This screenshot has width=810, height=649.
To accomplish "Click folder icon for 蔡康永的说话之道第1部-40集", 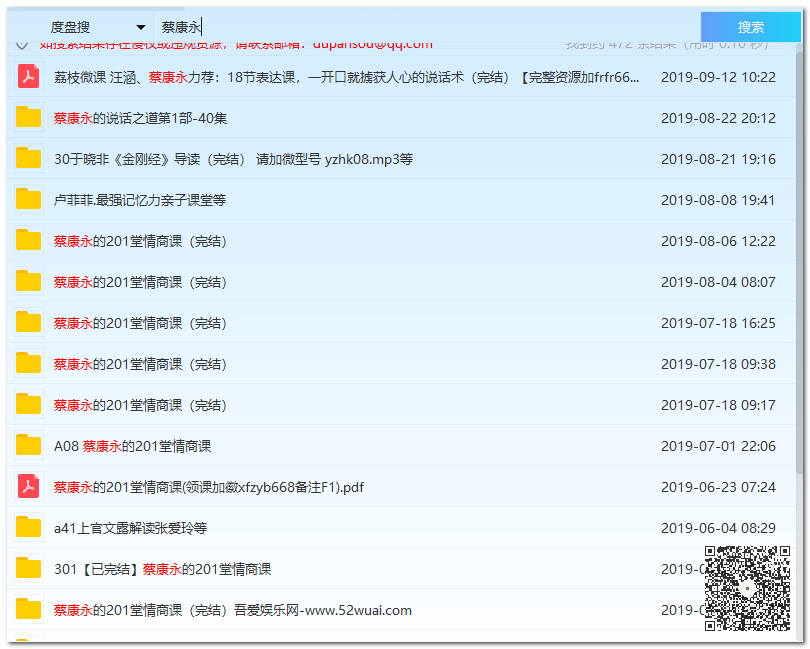I will point(28,117).
